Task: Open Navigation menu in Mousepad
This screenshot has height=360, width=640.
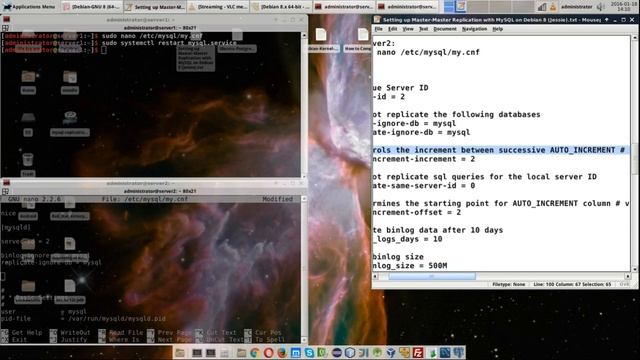Action: coord(474,29)
